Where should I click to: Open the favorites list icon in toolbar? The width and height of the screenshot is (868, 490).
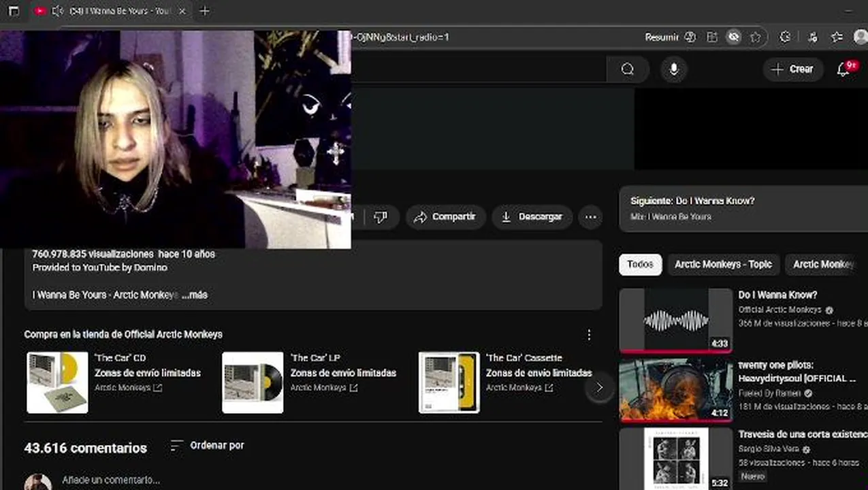click(x=837, y=37)
